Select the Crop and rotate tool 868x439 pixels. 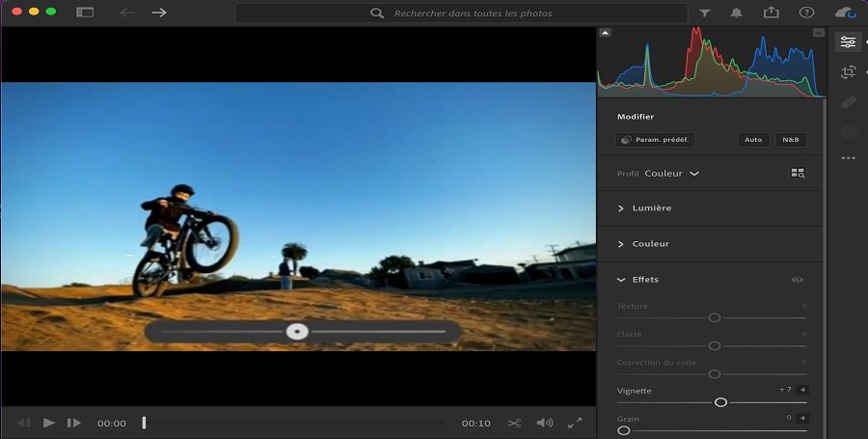click(848, 72)
